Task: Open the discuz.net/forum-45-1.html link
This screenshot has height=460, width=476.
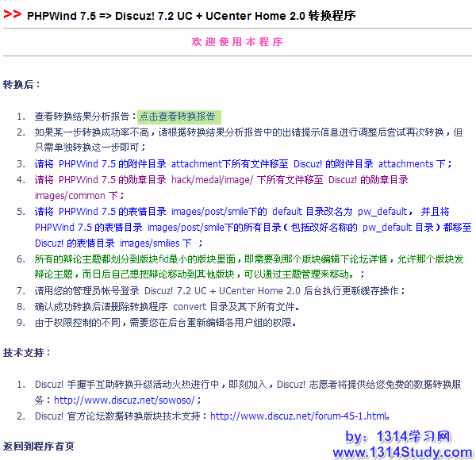Action: coord(298,416)
